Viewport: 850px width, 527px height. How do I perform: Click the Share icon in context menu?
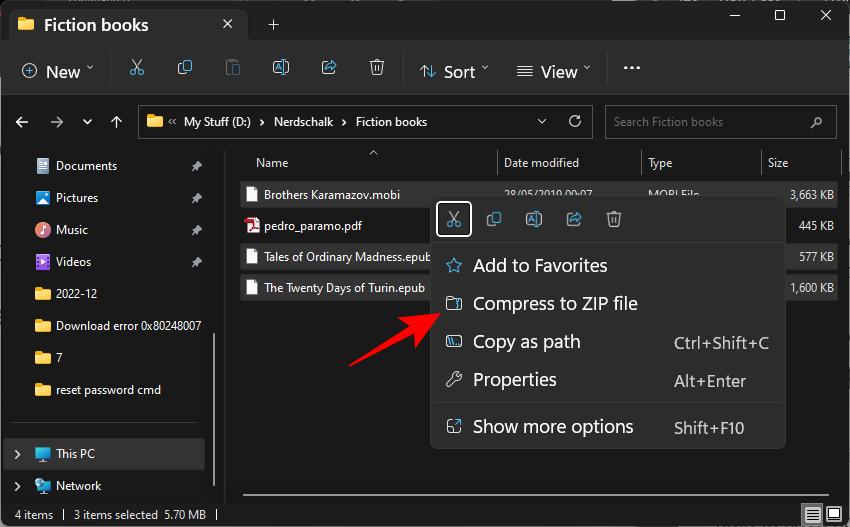(574, 219)
